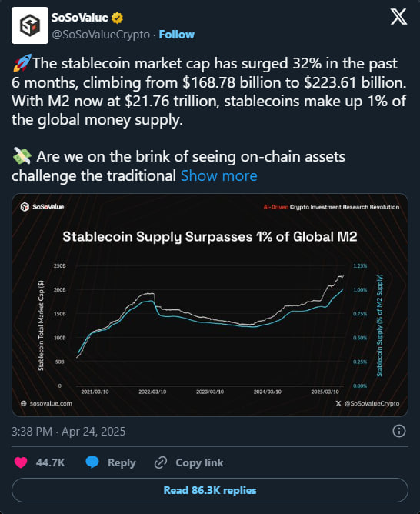Follow the SoSoValueCrypto account

(x=177, y=35)
